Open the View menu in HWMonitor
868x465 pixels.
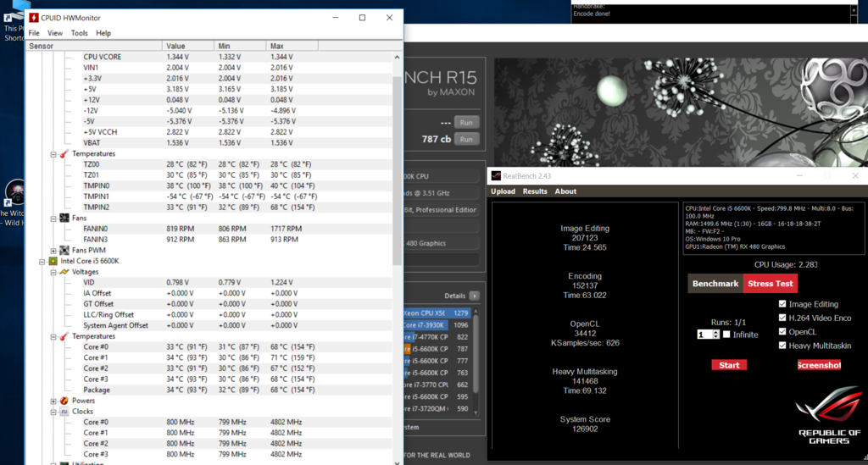coord(55,33)
